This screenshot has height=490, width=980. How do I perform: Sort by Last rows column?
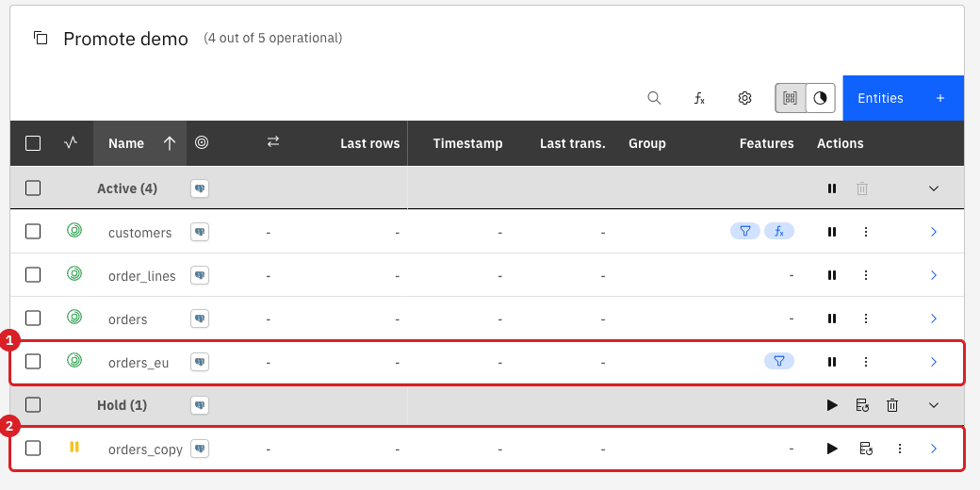[370, 143]
